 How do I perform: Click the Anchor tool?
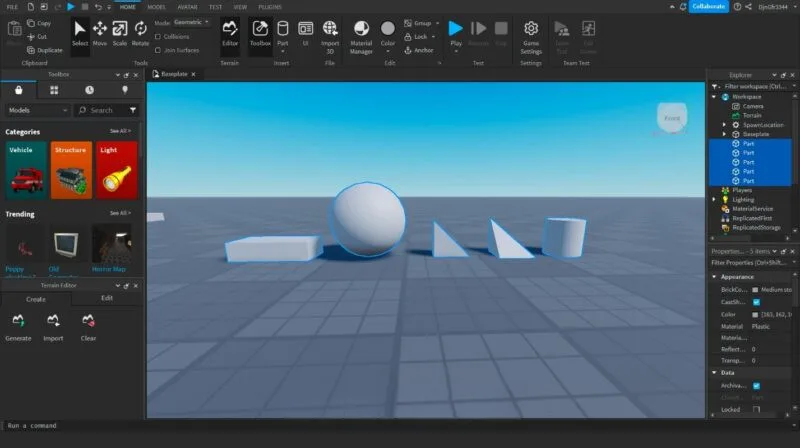(x=419, y=50)
